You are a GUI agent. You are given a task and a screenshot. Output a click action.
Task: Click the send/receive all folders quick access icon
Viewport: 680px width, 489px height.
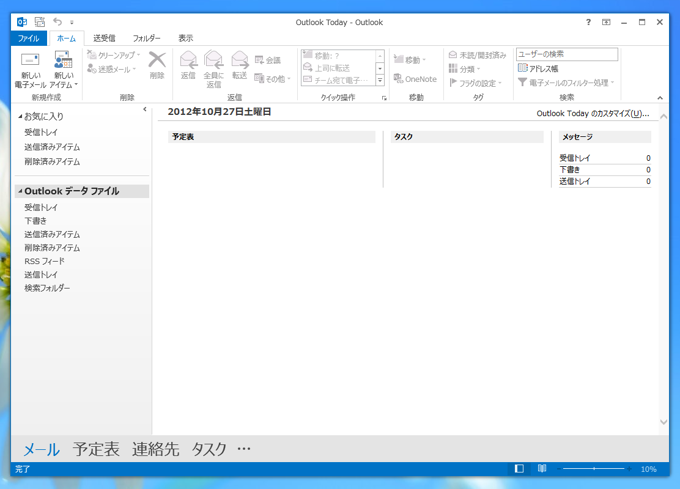[40, 22]
